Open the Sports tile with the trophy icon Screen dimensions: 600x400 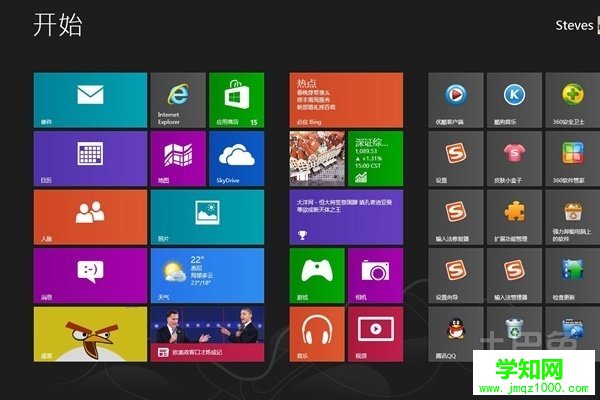click(x=346, y=217)
